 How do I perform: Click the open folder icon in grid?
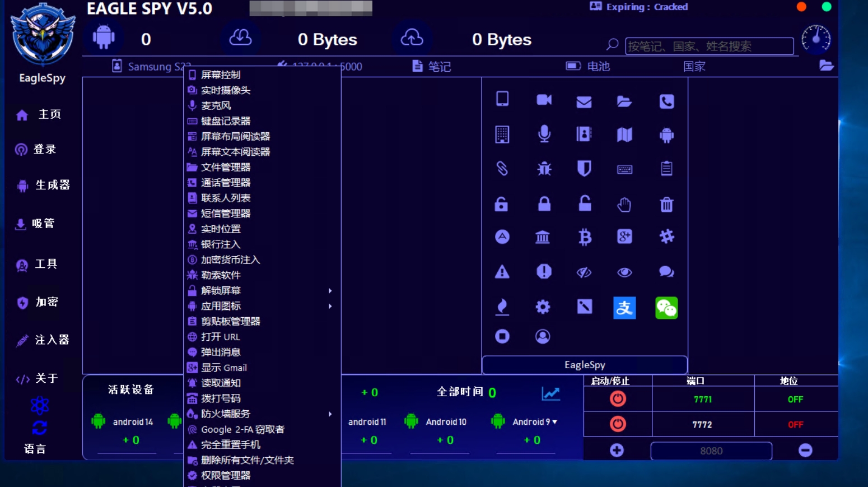(624, 101)
